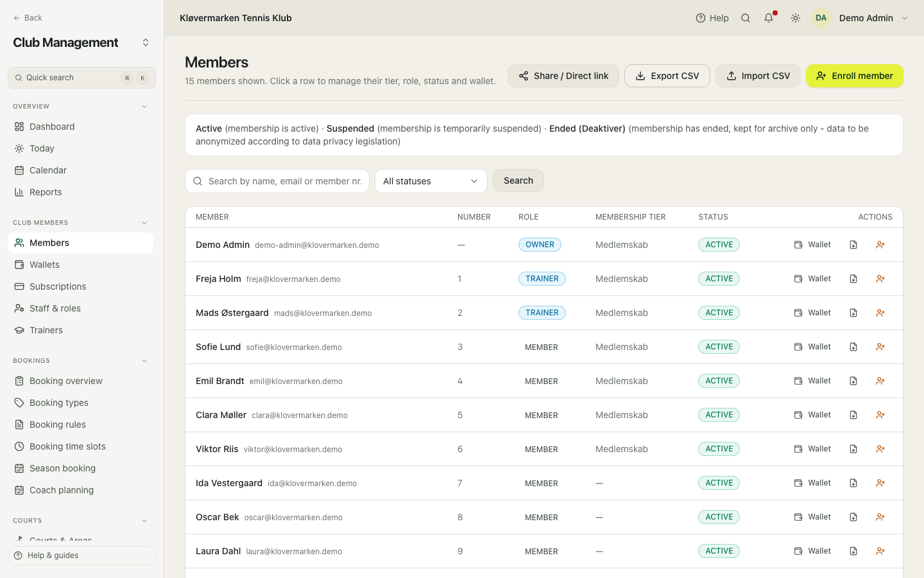Open Wallet for Demo Admin
The image size is (924, 578).
click(x=812, y=245)
